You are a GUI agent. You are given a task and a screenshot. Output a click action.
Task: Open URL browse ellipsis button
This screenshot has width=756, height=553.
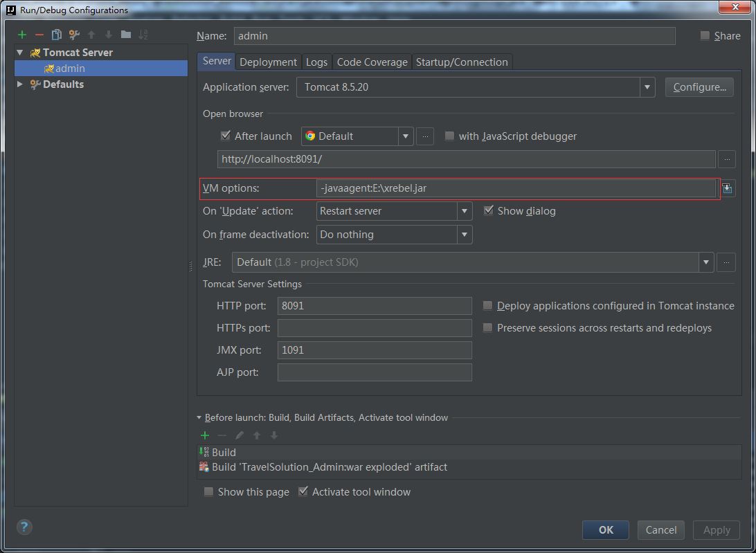(x=727, y=159)
